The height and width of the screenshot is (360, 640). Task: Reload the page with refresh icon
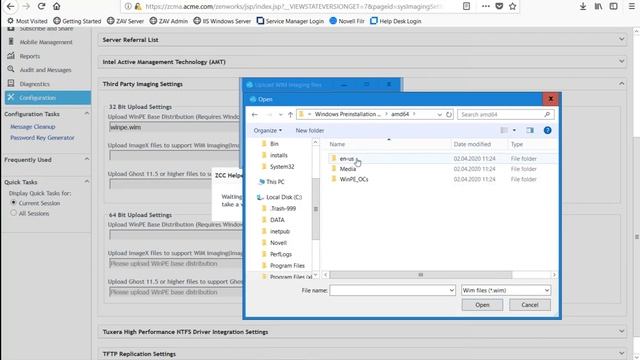(x=41, y=6)
